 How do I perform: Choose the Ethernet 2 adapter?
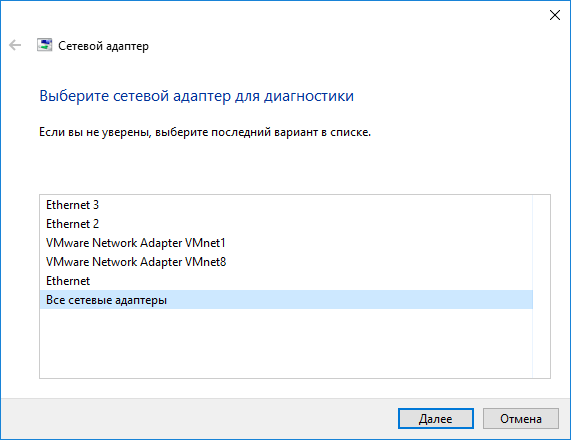[x=286, y=224]
